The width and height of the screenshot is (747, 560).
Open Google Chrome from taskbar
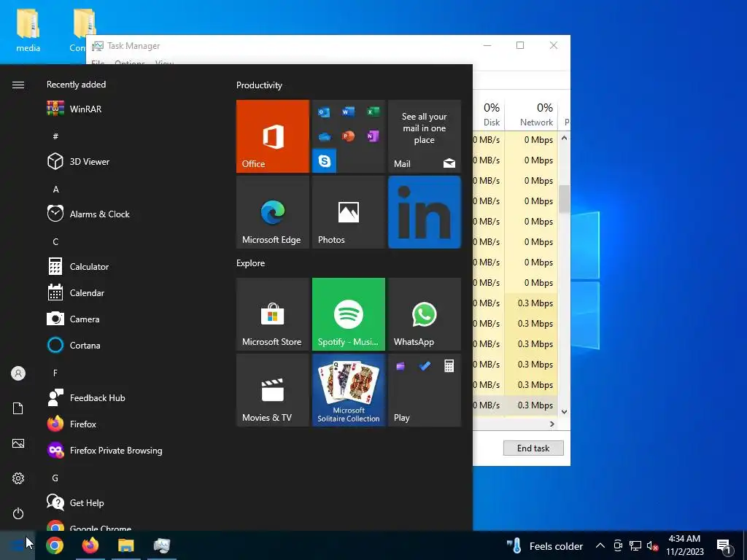(55, 545)
